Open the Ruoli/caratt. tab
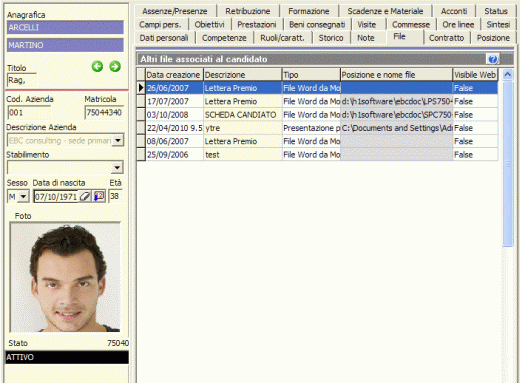This screenshot has width=520, height=383. (282, 38)
